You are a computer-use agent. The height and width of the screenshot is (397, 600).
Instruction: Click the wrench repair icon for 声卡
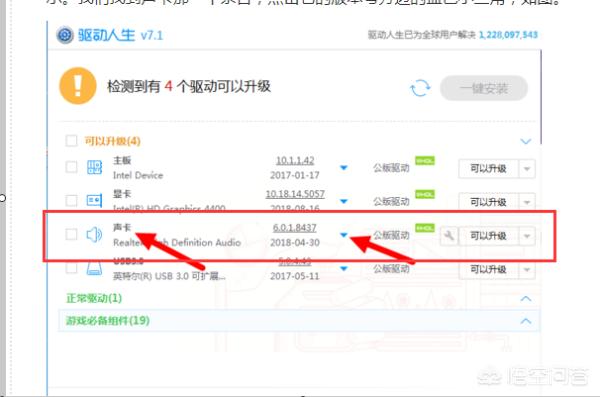pos(449,235)
